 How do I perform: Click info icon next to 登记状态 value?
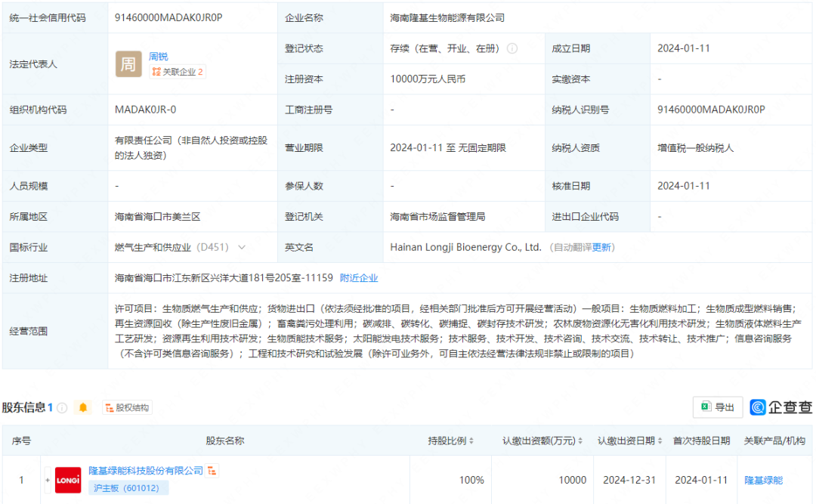coord(512,48)
